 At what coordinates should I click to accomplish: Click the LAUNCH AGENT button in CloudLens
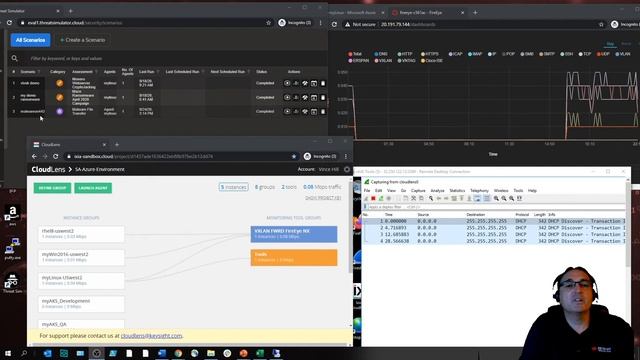tap(93, 188)
